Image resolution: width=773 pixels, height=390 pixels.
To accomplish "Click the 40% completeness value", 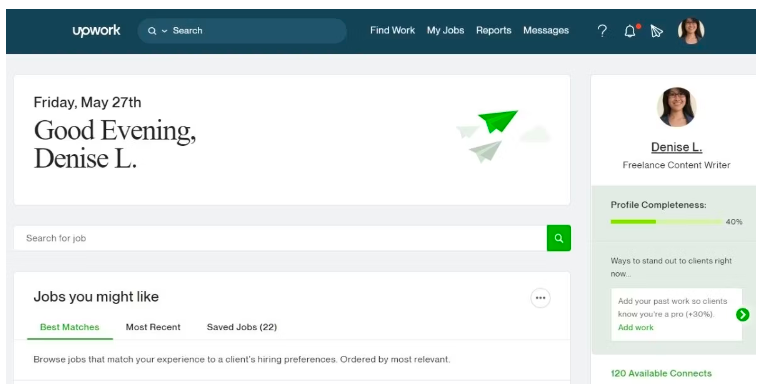I will 734,222.
